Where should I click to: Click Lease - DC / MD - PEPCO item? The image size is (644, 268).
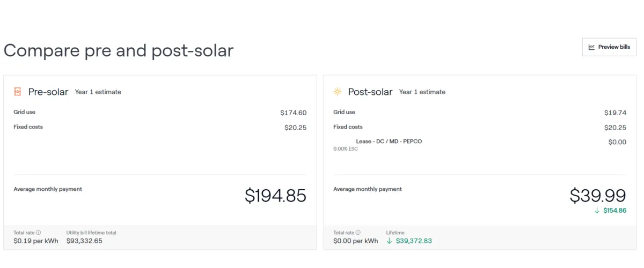[x=389, y=142]
